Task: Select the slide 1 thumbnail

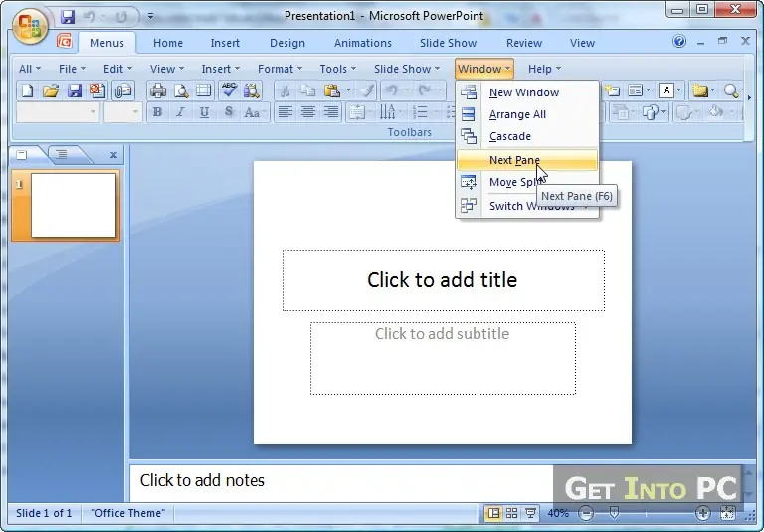Action: click(66, 205)
